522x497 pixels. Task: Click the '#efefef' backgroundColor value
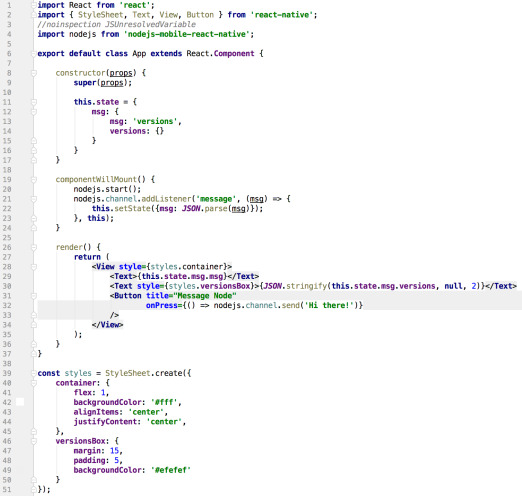click(x=171, y=470)
